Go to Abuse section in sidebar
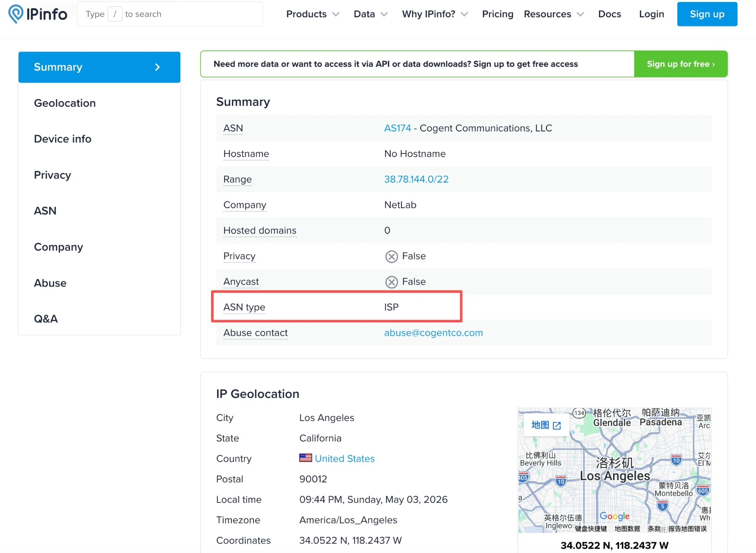The width and height of the screenshot is (756, 553). pyautogui.click(x=50, y=283)
